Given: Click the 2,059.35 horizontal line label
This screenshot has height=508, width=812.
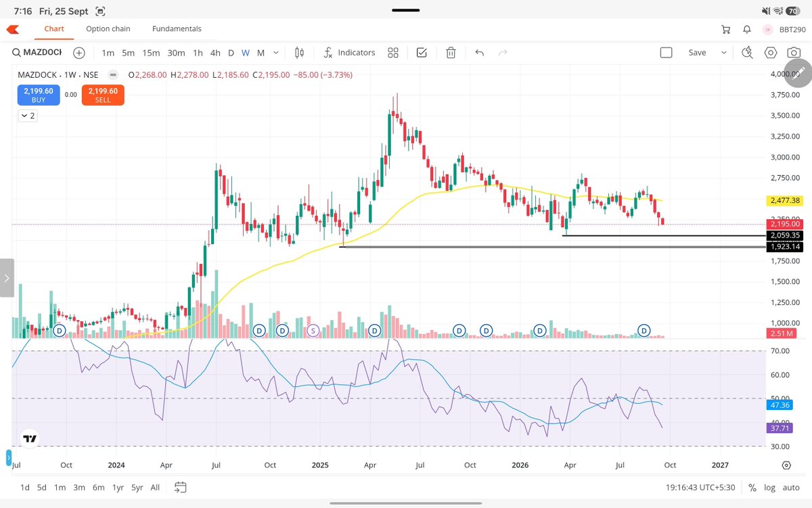Looking at the screenshot, I should click(785, 235).
